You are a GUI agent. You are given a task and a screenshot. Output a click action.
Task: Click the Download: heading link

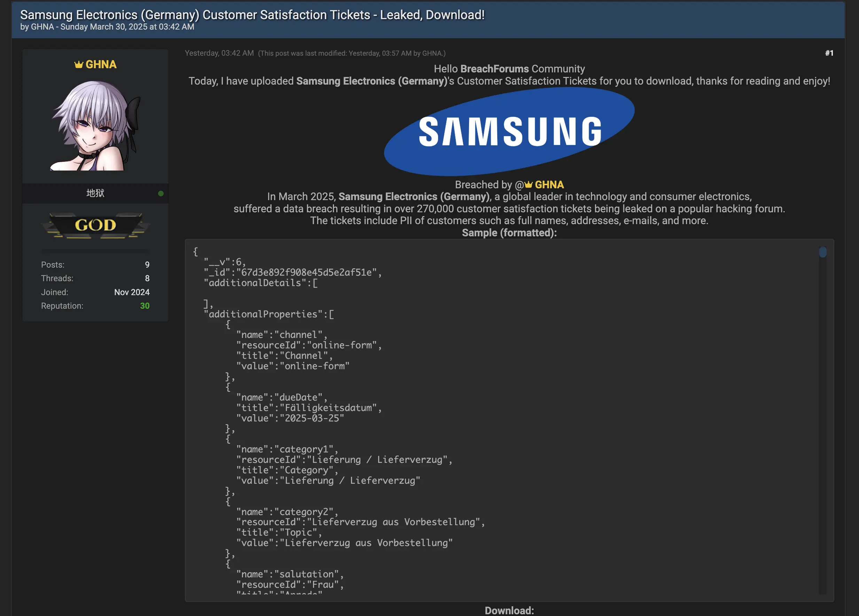509,610
